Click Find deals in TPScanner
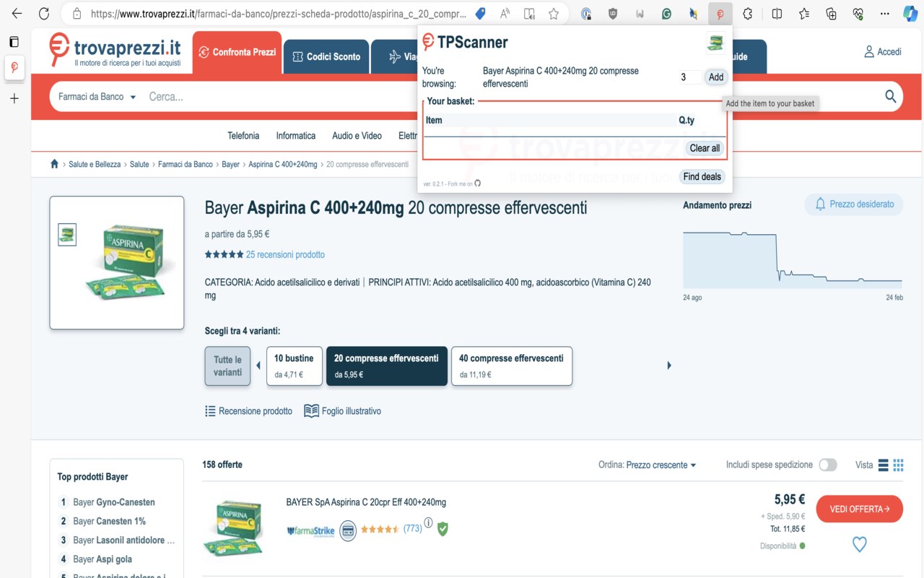The image size is (924, 578). pos(702,176)
